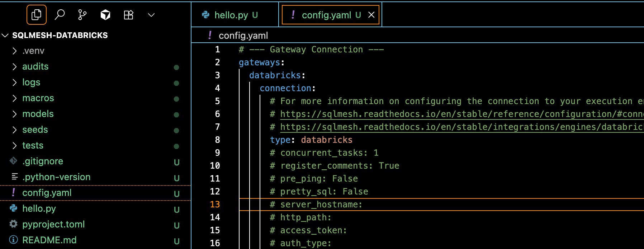
Task: Show additional views chevron dropdown
Action: (151, 15)
